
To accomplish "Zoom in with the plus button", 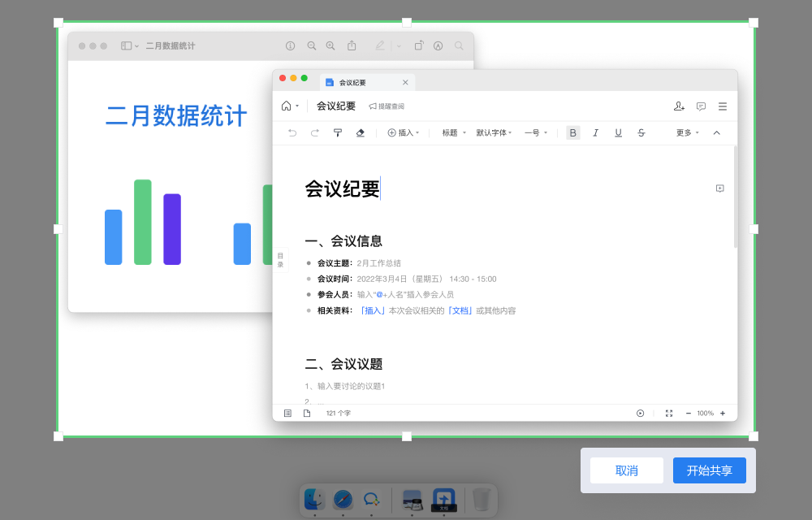I will (x=723, y=414).
